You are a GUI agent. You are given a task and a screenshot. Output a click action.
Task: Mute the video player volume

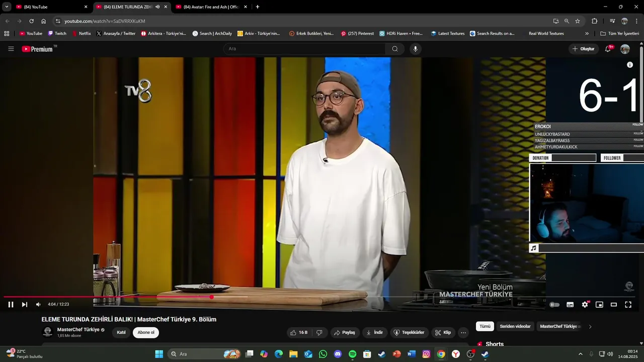point(38,304)
